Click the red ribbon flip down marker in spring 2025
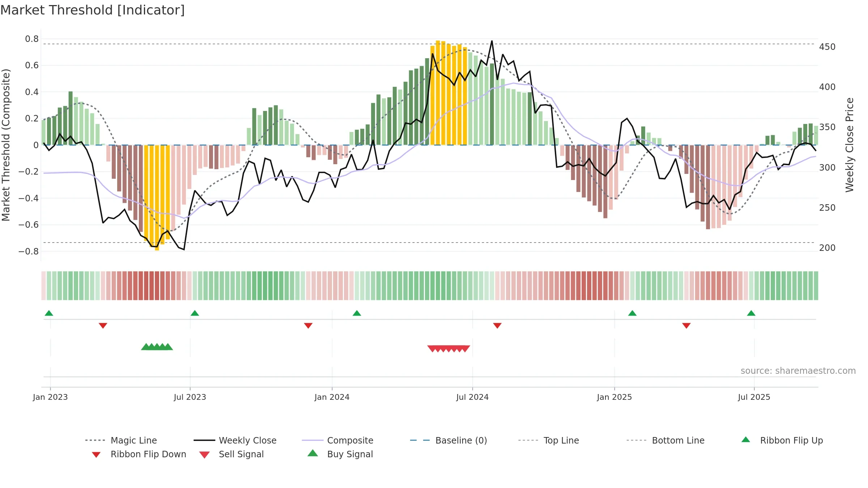 (686, 326)
